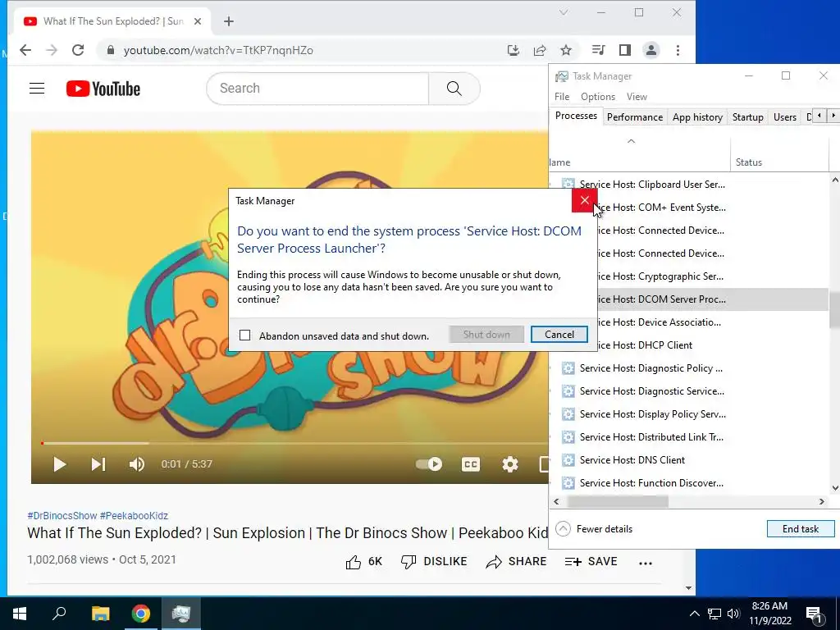Click the Cancel button in the dialog
This screenshot has height=630, width=840.
[559, 335]
